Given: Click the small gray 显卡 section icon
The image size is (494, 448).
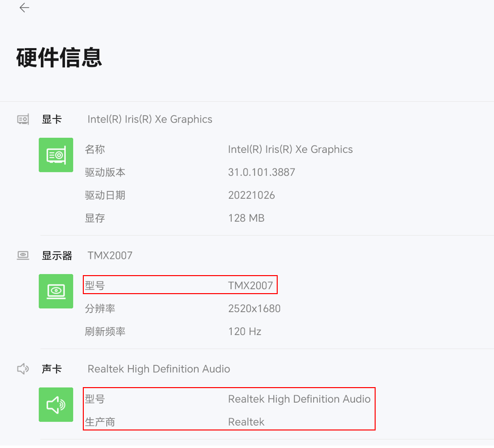Looking at the screenshot, I should pyautogui.click(x=23, y=119).
